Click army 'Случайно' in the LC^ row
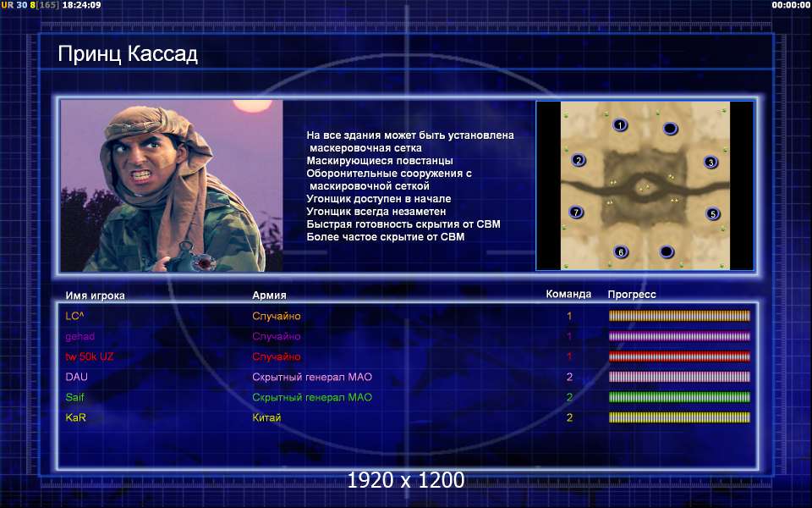812x508 pixels. [277, 316]
